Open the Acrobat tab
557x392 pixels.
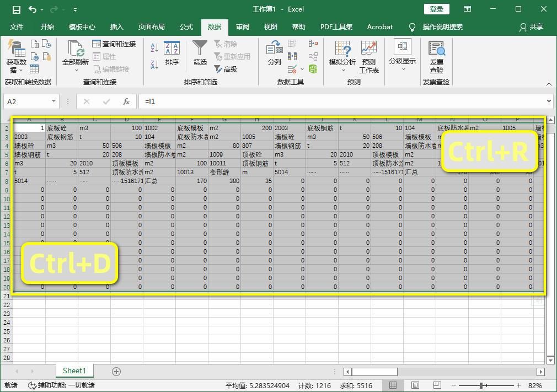(x=380, y=27)
